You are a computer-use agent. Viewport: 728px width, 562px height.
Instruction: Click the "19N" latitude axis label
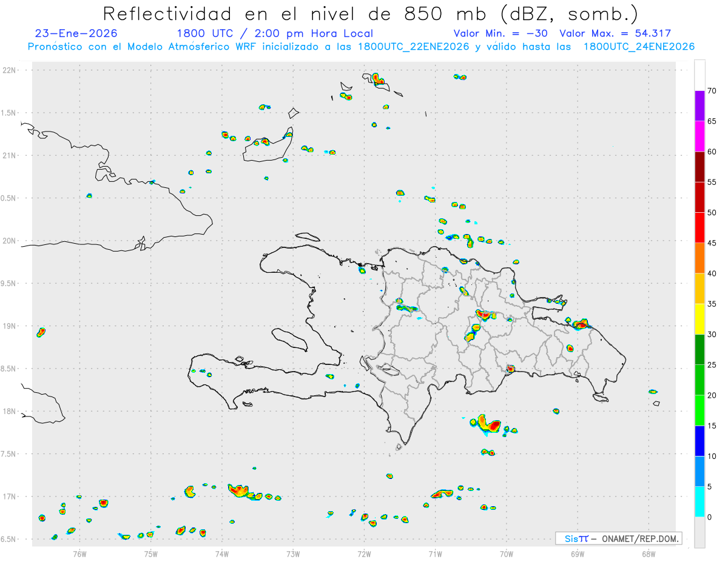click(x=10, y=326)
